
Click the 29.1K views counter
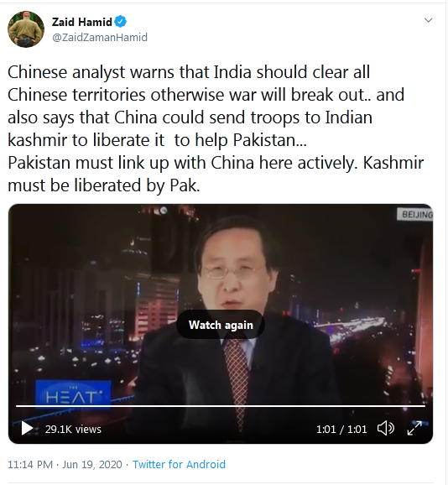click(x=73, y=429)
